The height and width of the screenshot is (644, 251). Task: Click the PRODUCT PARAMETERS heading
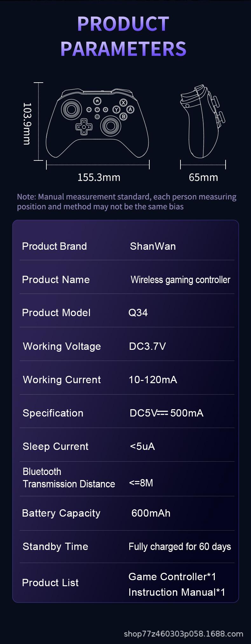pos(123,36)
